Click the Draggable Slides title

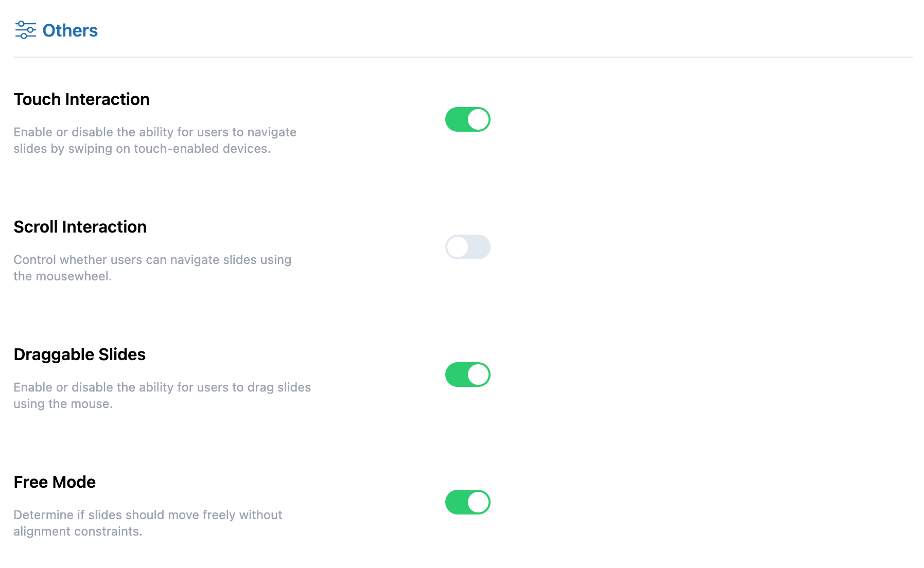click(79, 354)
